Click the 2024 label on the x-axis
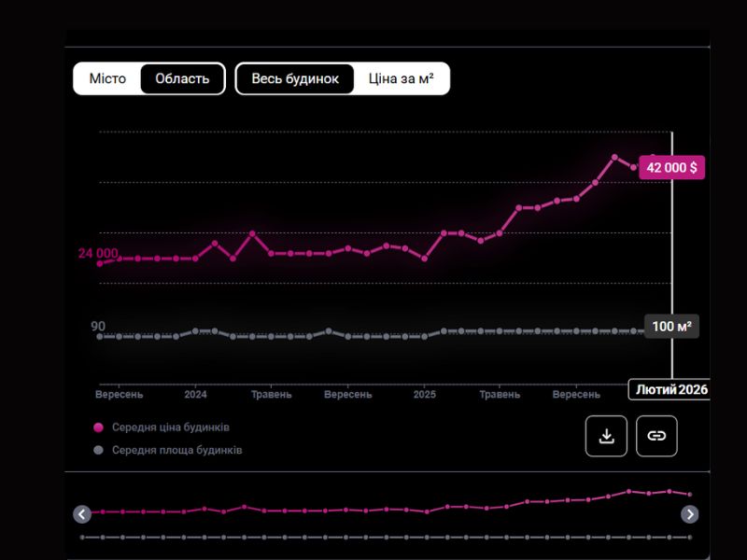 195,395
